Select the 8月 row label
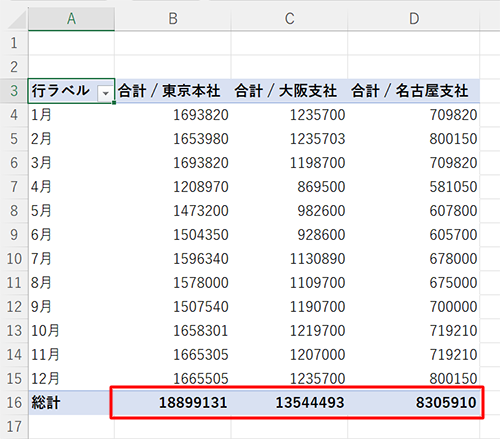This screenshot has width=500, height=439. click(71, 283)
